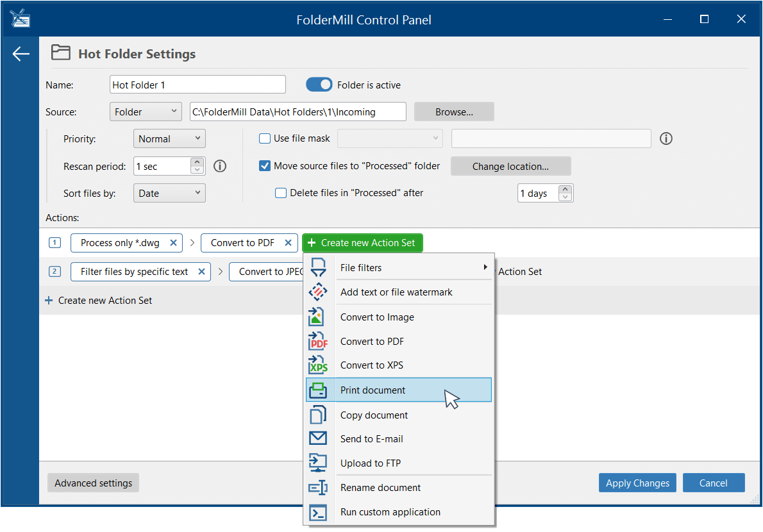Click the Cancel button
This screenshot has width=763, height=532.
(714, 483)
